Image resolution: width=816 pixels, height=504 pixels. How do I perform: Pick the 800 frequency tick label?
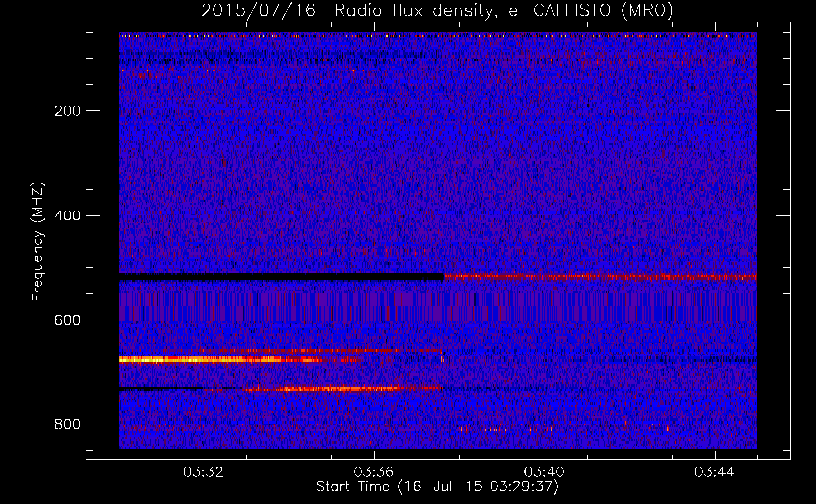(x=68, y=424)
